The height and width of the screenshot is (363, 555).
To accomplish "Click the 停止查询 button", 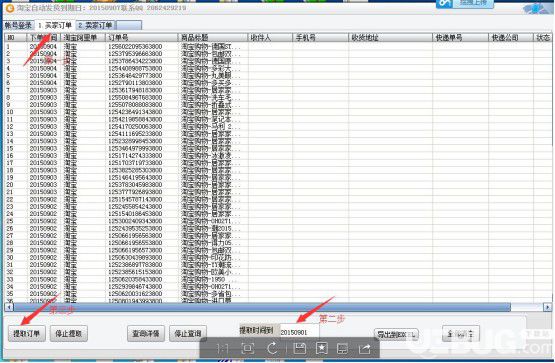I will 188,333.
